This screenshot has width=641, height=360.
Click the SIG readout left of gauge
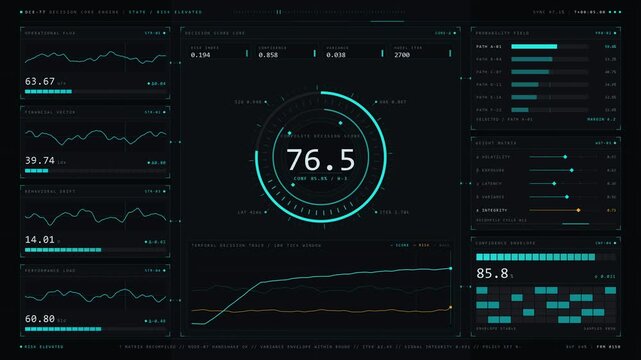[251, 102]
